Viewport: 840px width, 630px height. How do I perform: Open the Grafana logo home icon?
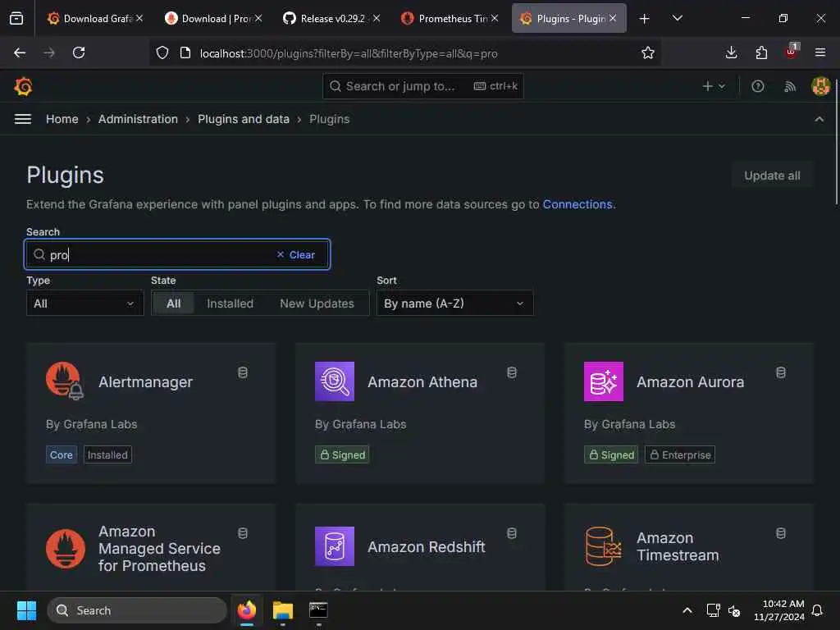coord(23,86)
